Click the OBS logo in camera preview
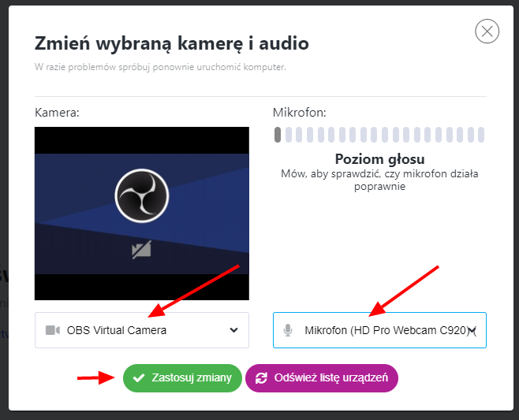 (142, 195)
